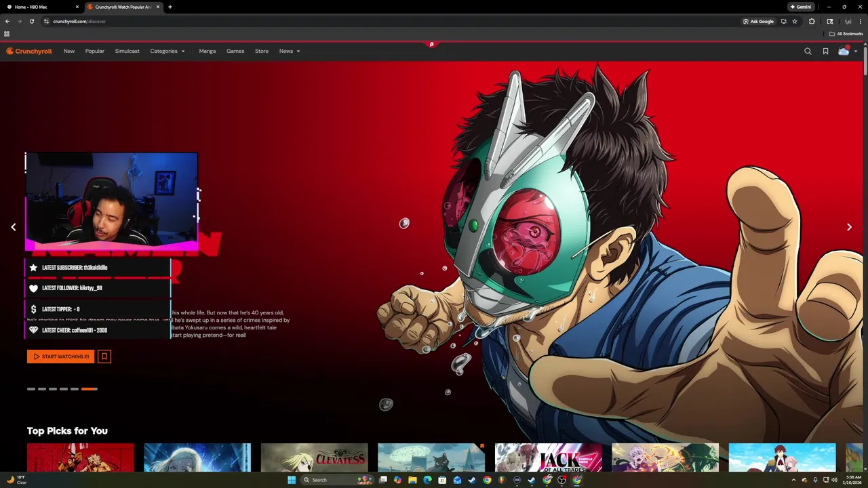868x488 pixels.
Task: Click the Windows taskbar search box
Action: coord(336,480)
